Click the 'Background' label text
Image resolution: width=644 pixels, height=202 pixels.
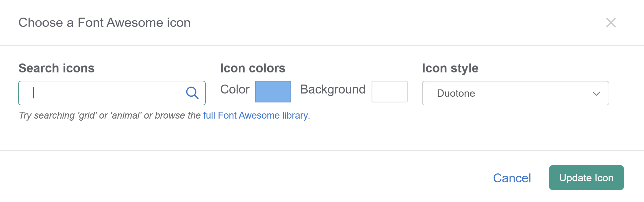[x=333, y=89]
